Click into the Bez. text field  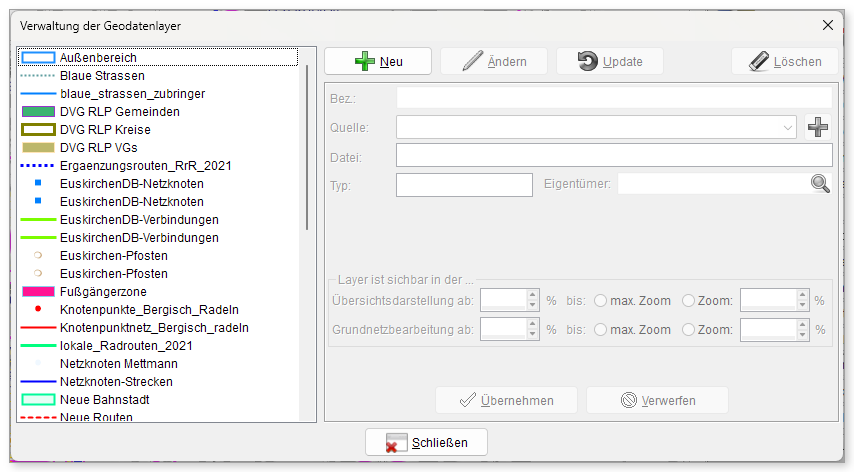614,99
